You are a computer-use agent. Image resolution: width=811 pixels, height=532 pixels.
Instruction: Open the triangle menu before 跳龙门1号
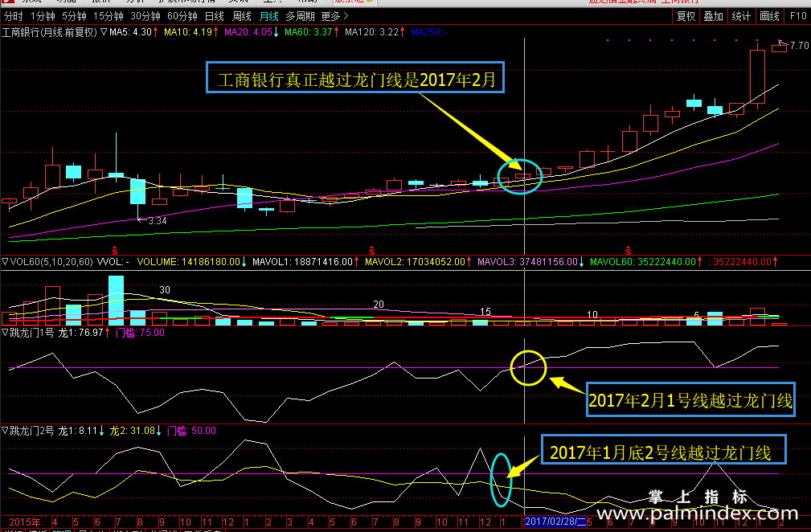pos(5,333)
